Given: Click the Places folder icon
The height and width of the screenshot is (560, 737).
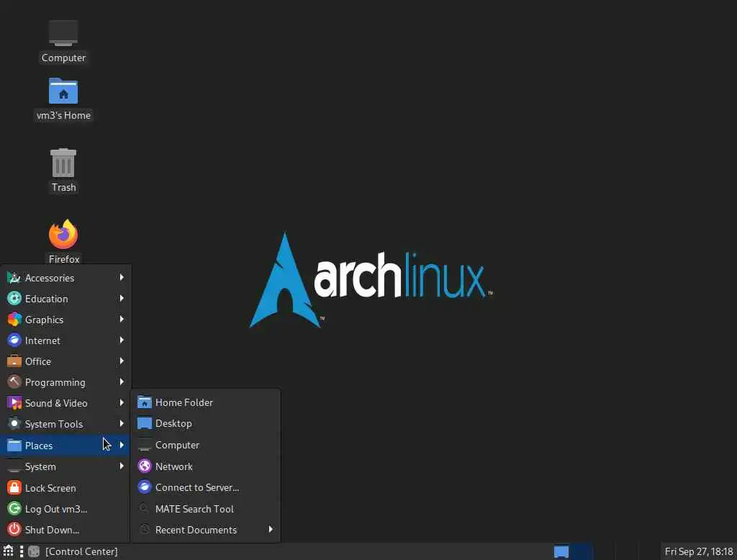Looking at the screenshot, I should tap(14, 446).
